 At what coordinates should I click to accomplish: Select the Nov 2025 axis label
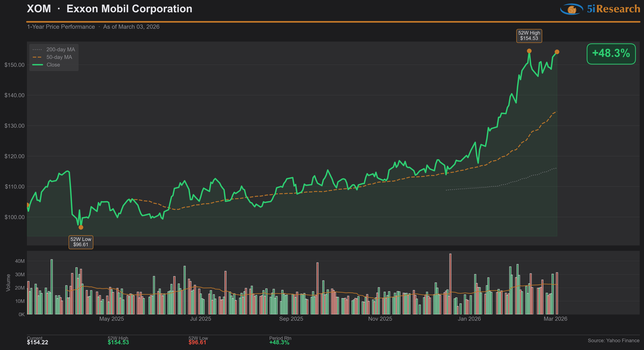tap(380, 319)
